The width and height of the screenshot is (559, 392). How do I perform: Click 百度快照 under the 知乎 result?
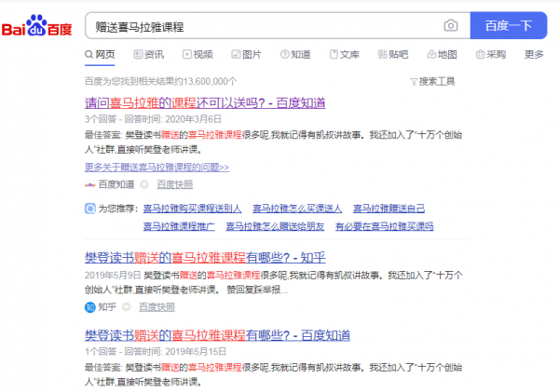(x=157, y=307)
